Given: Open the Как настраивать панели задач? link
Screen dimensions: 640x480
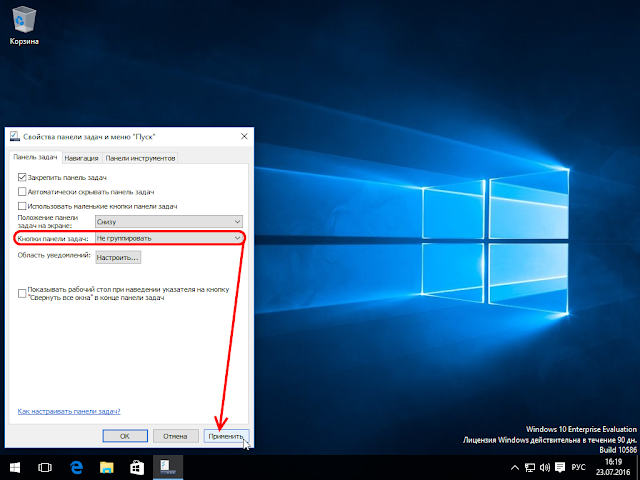Looking at the screenshot, I should pyautogui.click(x=69, y=411).
